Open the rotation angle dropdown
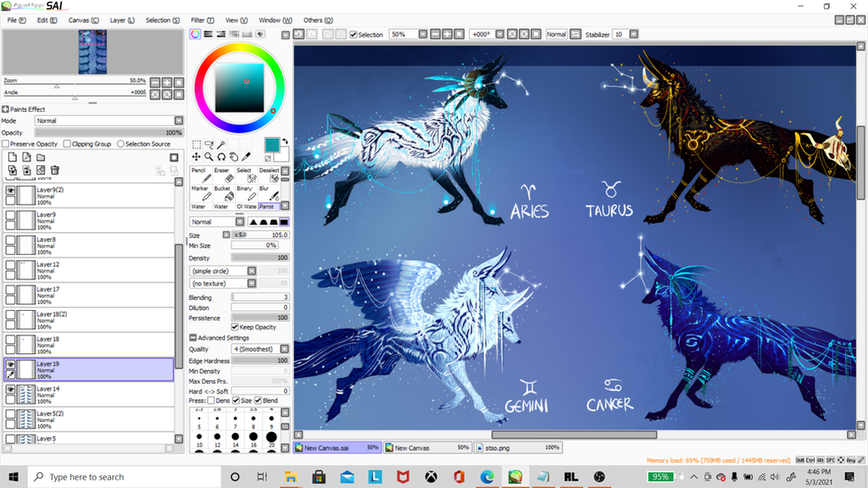Screen dimensions: 868x488 [x=500, y=34]
